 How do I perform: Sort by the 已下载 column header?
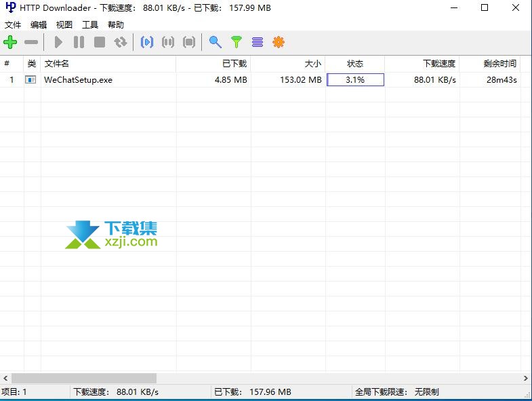(213, 64)
